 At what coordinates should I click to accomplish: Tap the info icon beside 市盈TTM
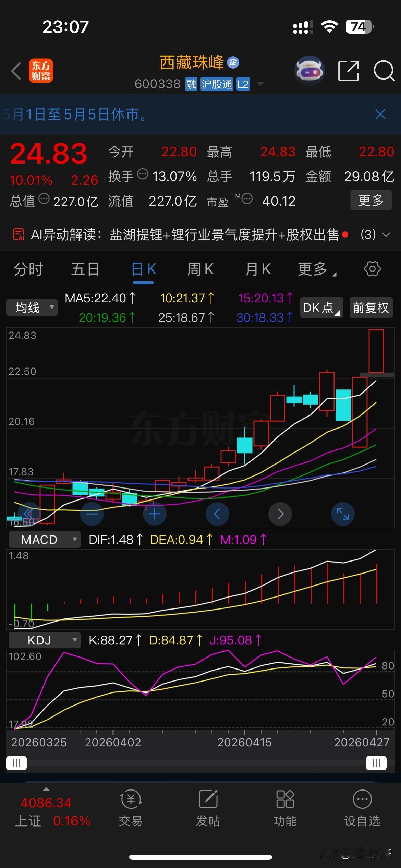click(247, 199)
